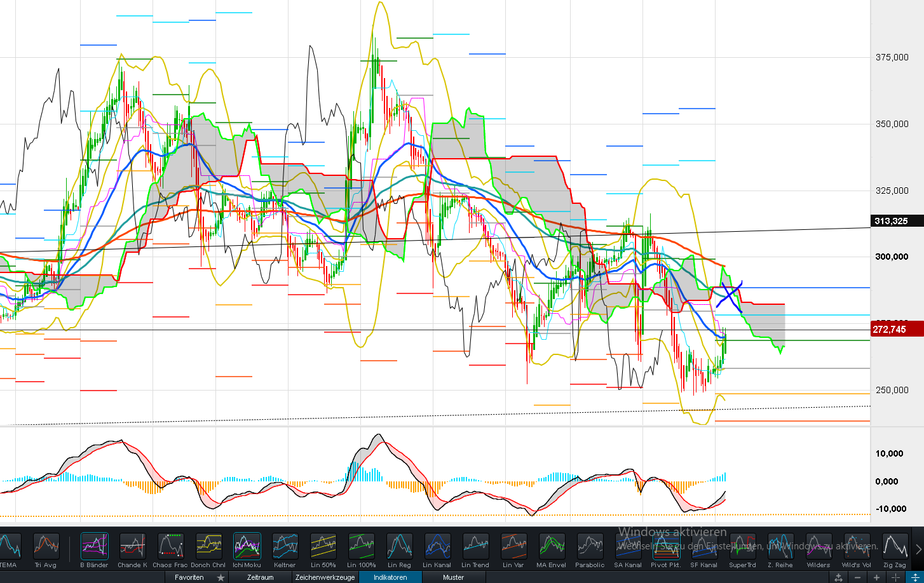Open the Muster tab

click(454, 577)
